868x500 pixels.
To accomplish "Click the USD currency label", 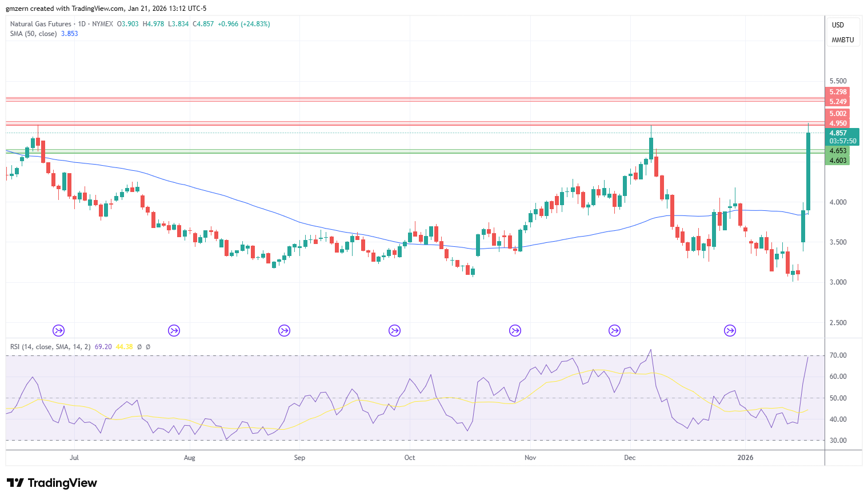I will (x=838, y=25).
